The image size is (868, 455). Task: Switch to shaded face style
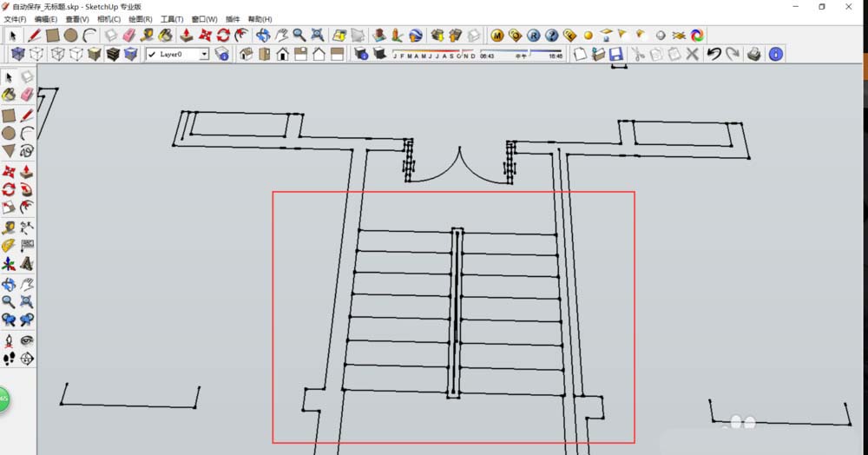coord(94,54)
